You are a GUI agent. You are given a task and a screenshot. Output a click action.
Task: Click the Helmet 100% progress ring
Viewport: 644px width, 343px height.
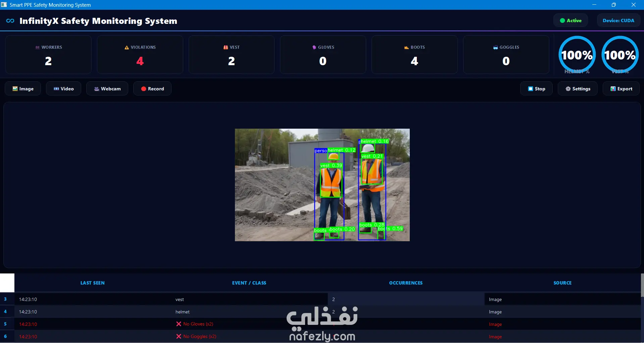coord(577,55)
